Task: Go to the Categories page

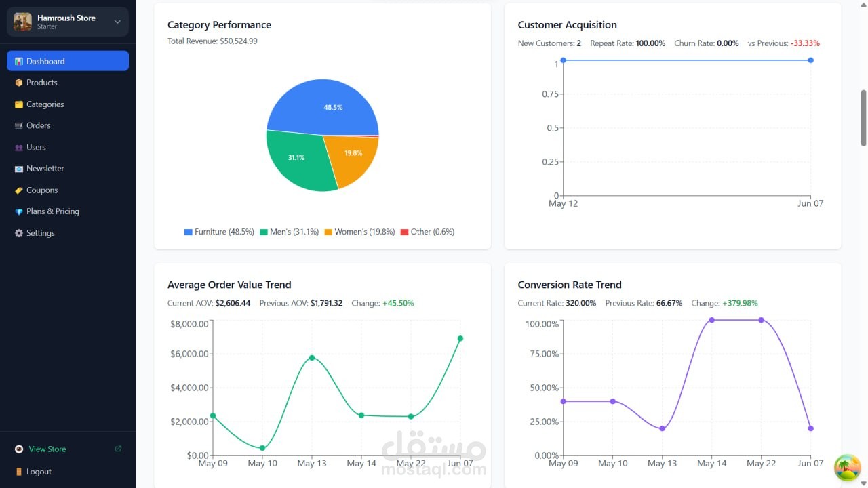Action: (x=68, y=104)
